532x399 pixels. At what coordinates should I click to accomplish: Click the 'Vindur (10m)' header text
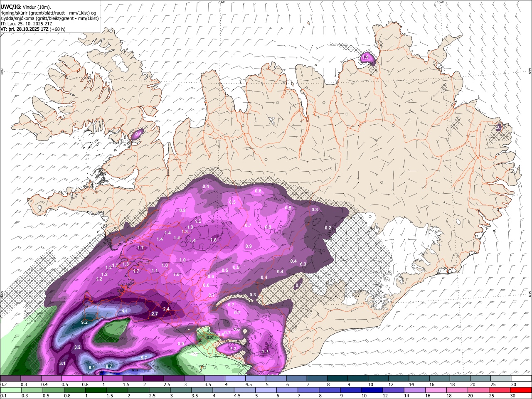36,7
